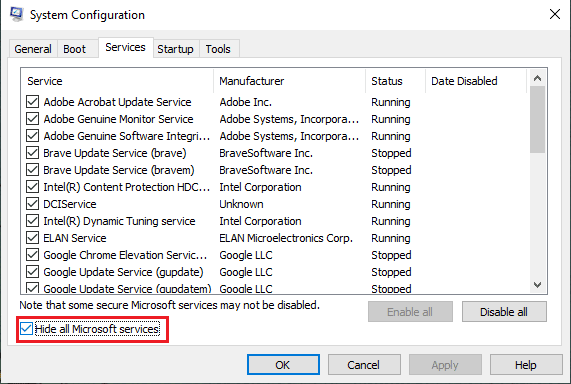
Task: Toggle Brave Update Service (bravem) checkbox
Action: (32, 170)
